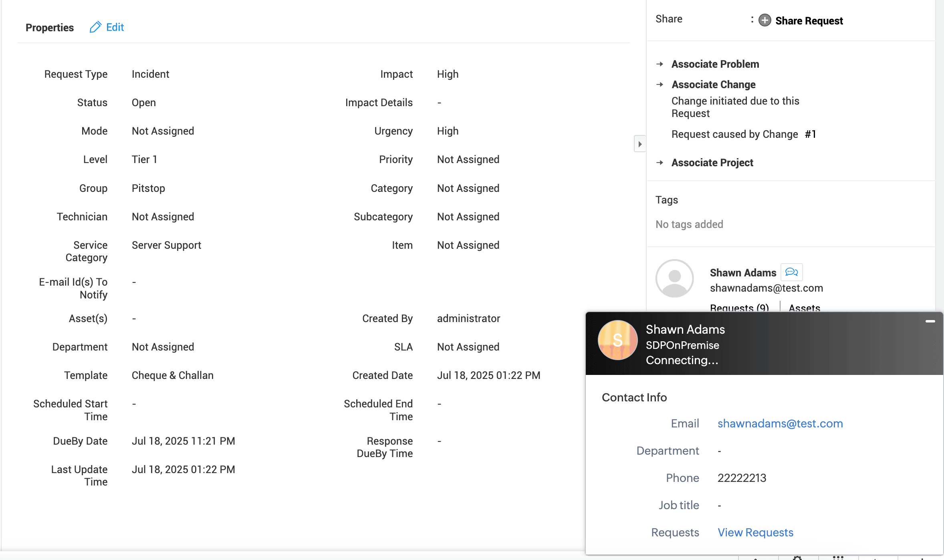The image size is (944, 560).
Task: Click the Tier 1 level value
Action: (144, 159)
